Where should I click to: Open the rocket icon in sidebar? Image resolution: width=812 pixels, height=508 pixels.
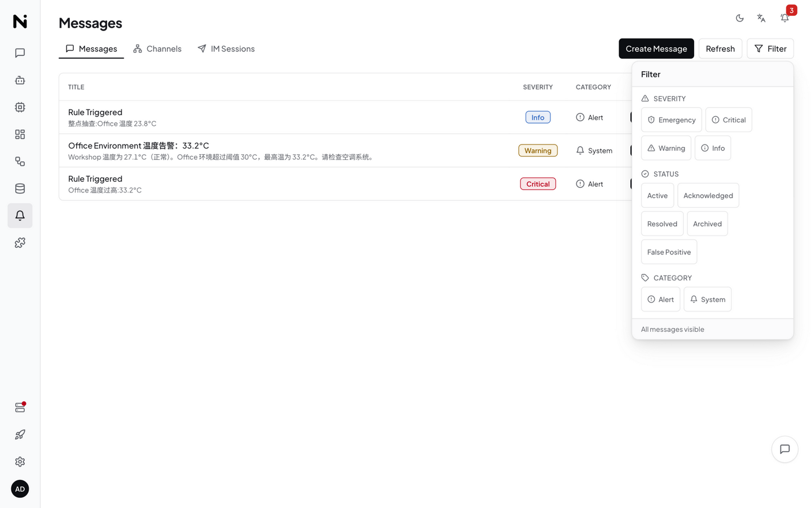click(20, 435)
